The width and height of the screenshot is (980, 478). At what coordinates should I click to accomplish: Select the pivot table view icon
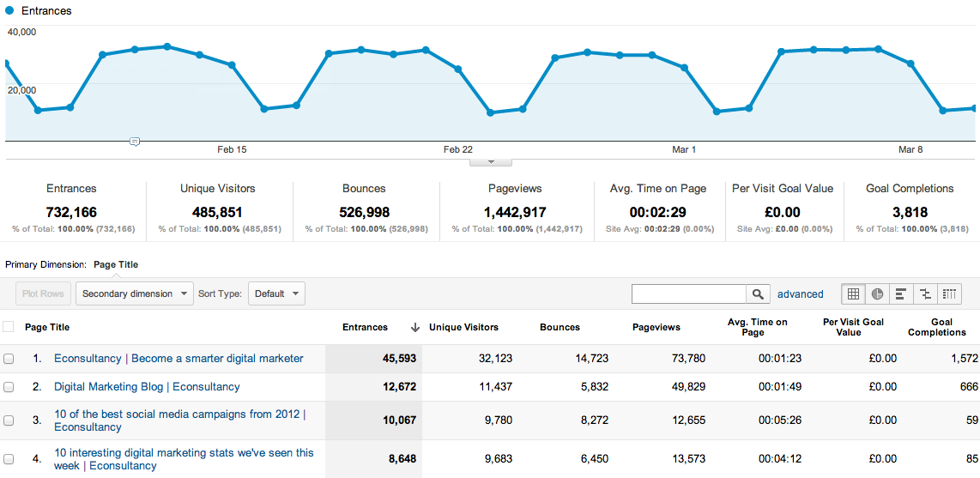949,293
